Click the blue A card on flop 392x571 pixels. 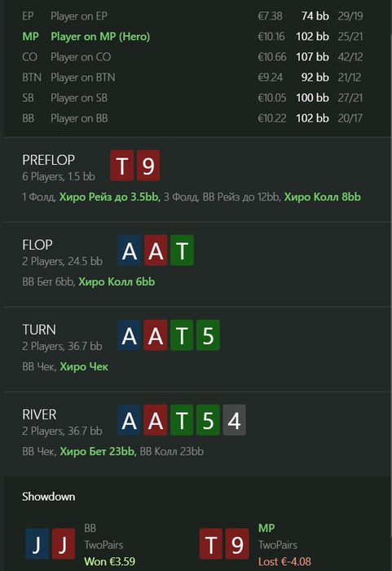coord(130,250)
